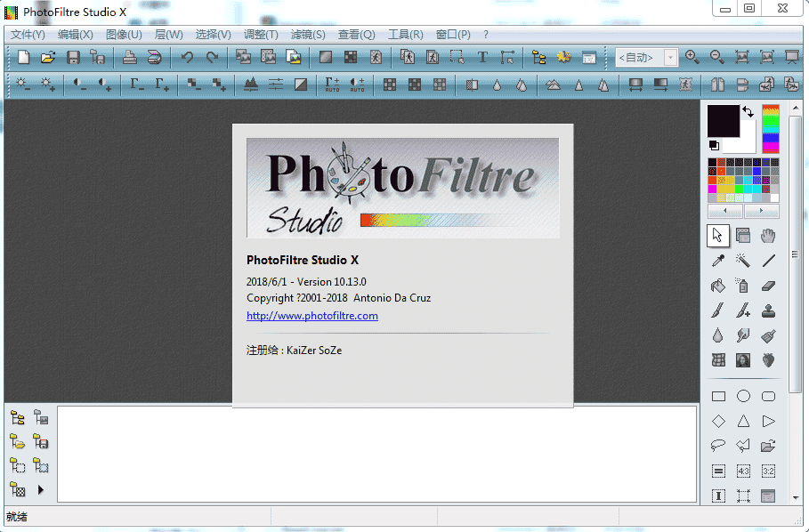Select the Clone stamp tool
Image resolution: width=809 pixels, height=532 pixels.
767,311
